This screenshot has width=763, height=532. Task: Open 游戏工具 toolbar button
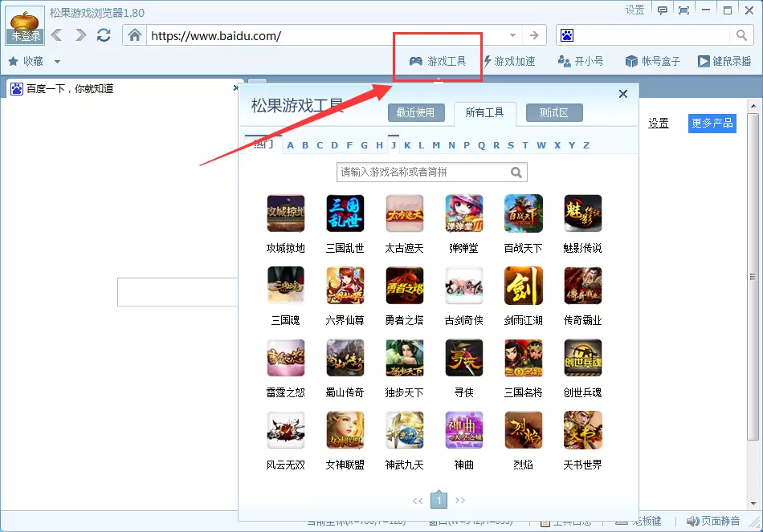(438, 61)
